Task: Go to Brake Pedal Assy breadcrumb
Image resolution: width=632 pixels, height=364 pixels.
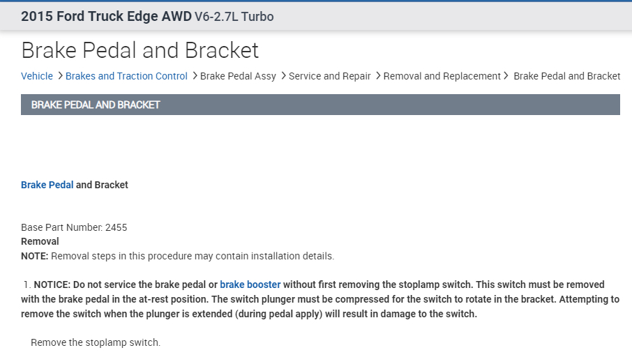Action: [x=238, y=76]
